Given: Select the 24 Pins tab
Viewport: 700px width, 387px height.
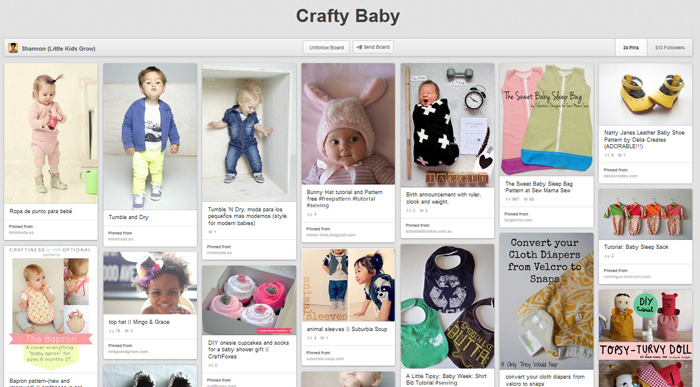Looking at the screenshot, I should [631, 47].
